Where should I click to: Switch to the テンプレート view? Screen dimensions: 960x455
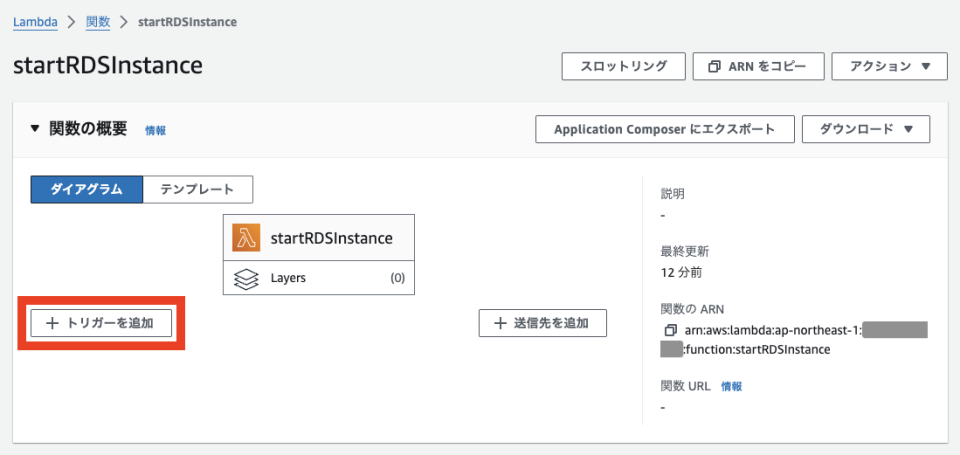197,189
